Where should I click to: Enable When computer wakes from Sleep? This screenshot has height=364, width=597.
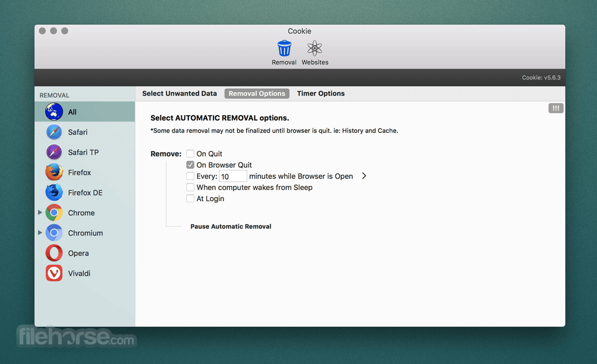190,187
